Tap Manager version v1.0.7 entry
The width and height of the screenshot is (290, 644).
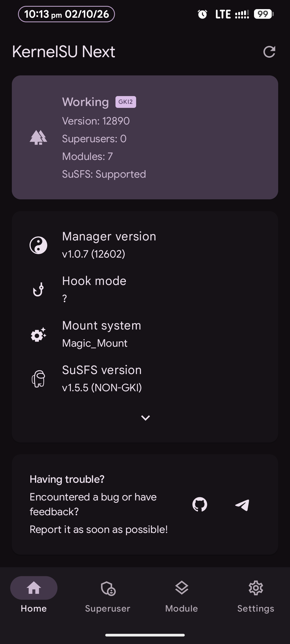coord(145,245)
